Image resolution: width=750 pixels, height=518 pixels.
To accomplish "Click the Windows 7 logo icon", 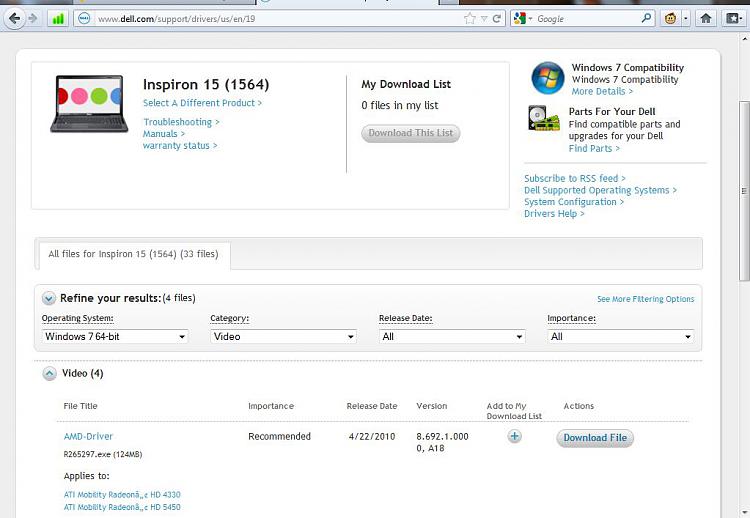I will (548, 77).
